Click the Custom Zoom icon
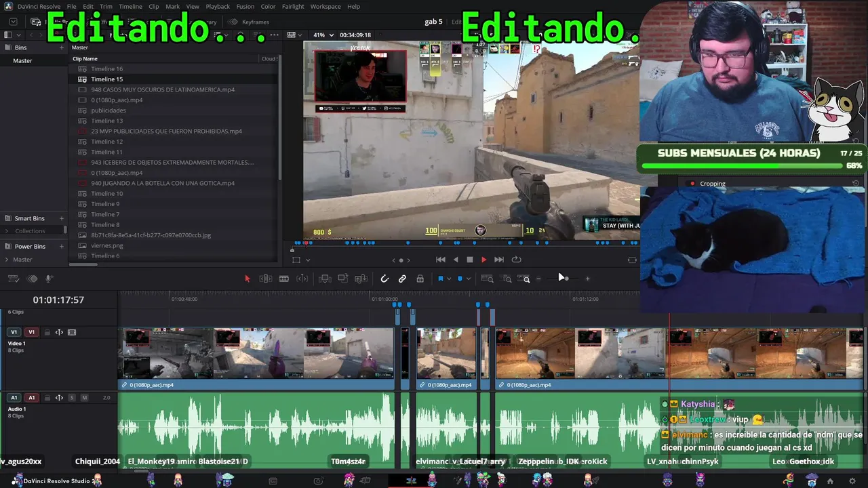The width and height of the screenshot is (868, 488). (x=524, y=279)
